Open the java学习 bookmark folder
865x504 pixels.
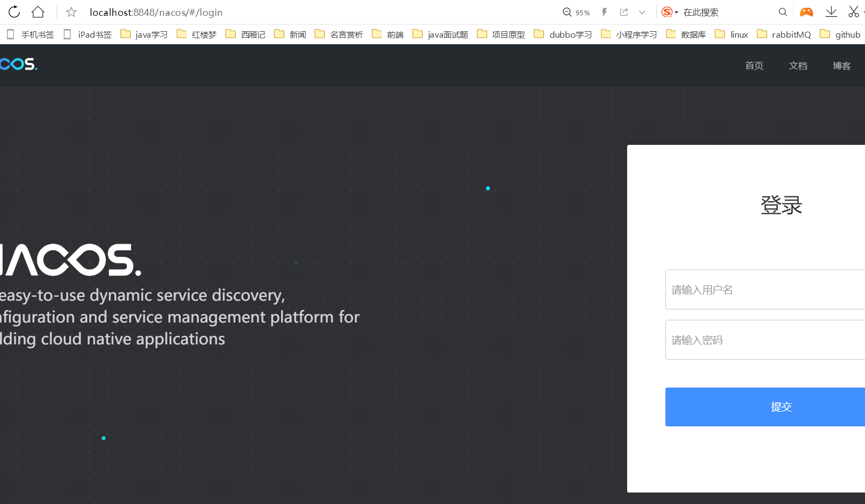144,34
